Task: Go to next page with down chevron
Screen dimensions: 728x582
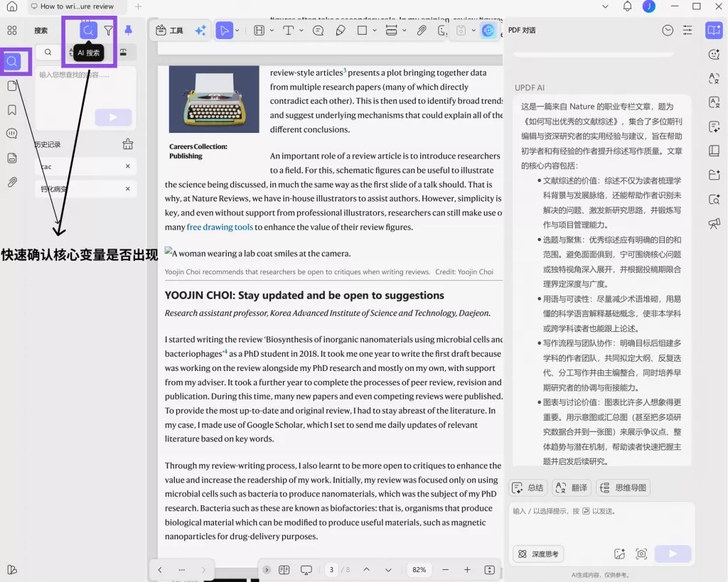Action: pyautogui.click(x=388, y=569)
